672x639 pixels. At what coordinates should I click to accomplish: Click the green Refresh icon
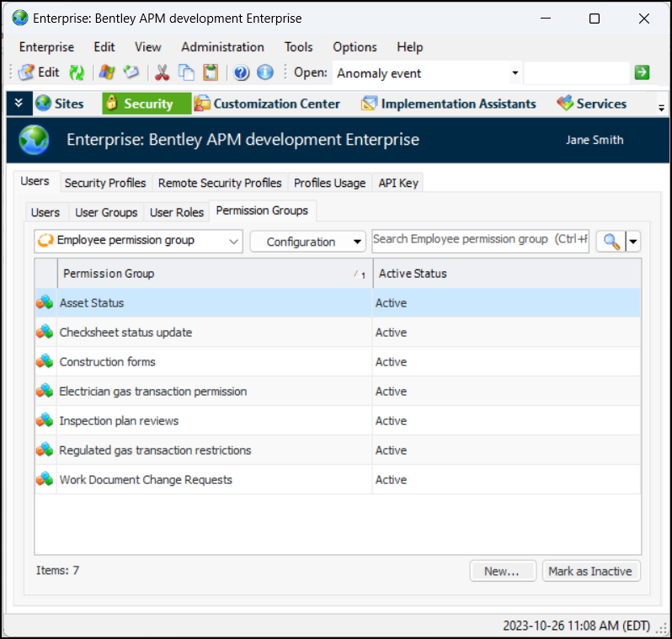pos(77,72)
